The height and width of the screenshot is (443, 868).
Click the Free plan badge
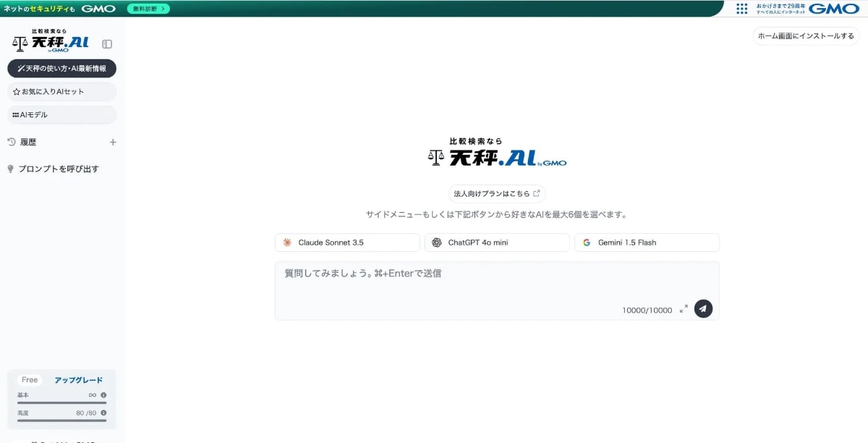[30, 380]
